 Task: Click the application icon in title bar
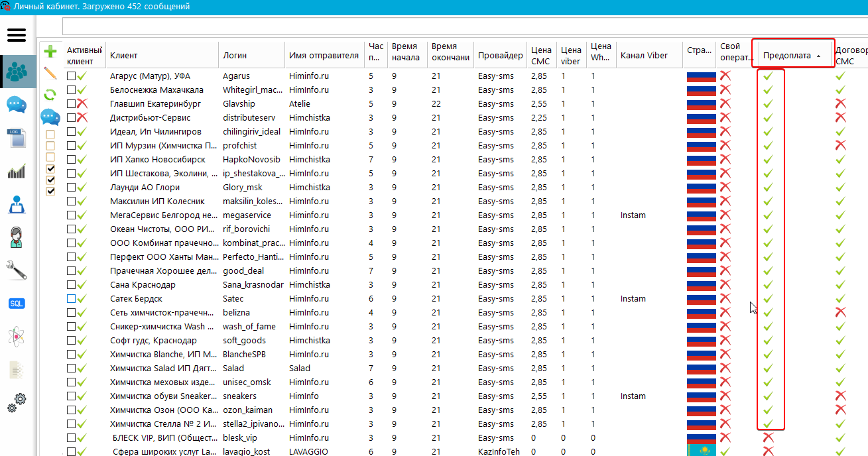pyautogui.click(x=5, y=6)
